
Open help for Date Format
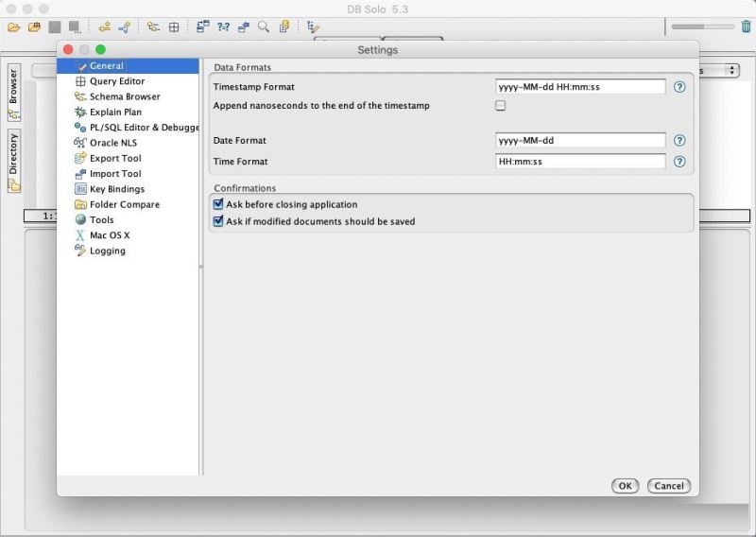pos(679,141)
